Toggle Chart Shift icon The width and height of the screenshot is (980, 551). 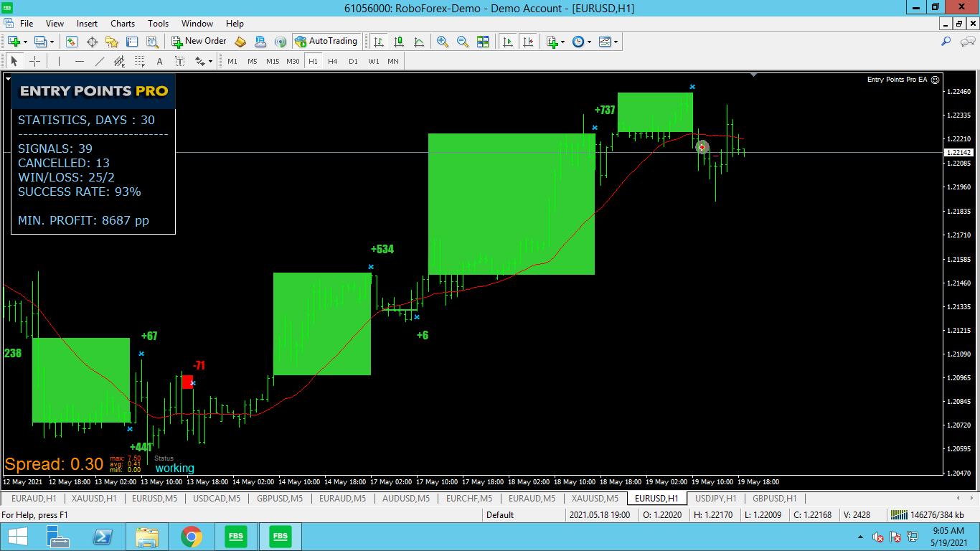(x=528, y=42)
